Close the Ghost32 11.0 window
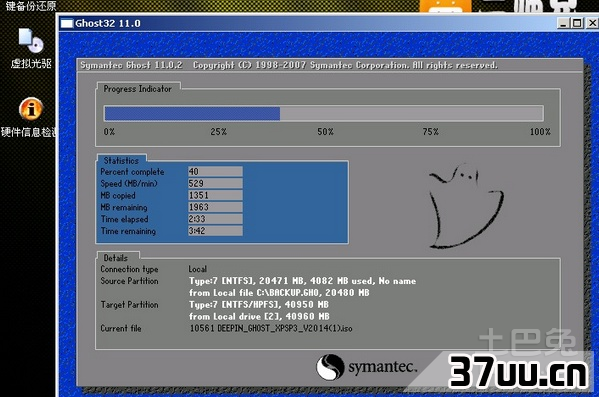Screen dimensions: 599x397 (592, 23)
